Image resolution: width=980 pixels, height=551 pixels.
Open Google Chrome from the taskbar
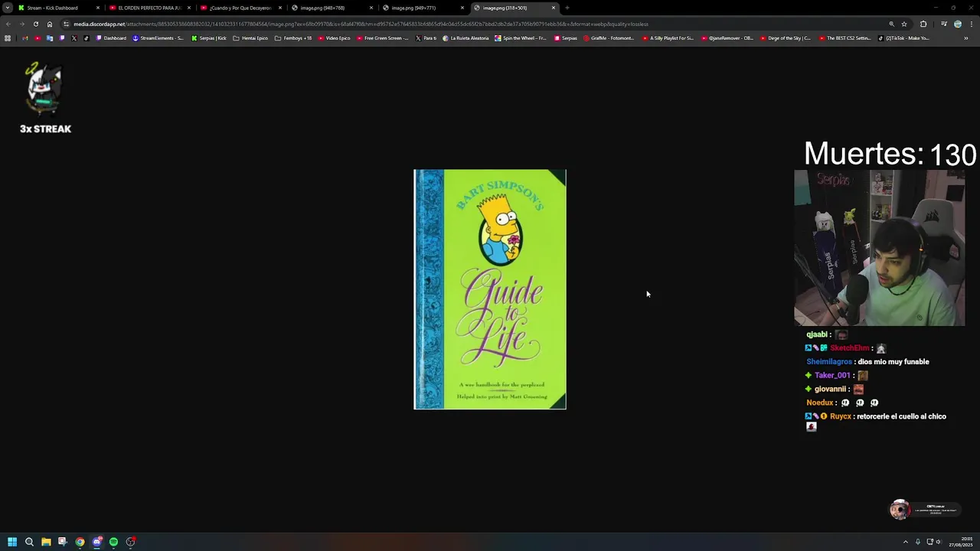click(80, 542)
